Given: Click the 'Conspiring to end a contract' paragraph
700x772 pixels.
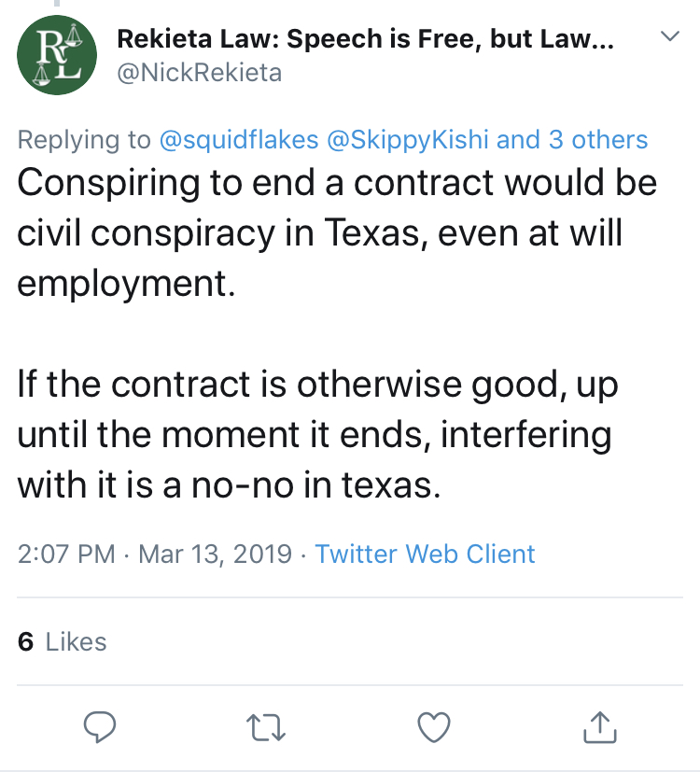Looking at the screenshot, I should 337,232.
